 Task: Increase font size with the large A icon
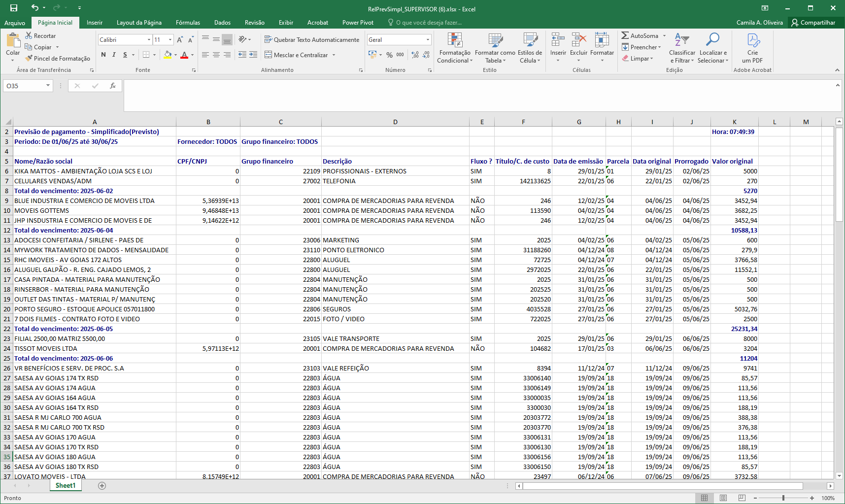click(x=180, y=40)
